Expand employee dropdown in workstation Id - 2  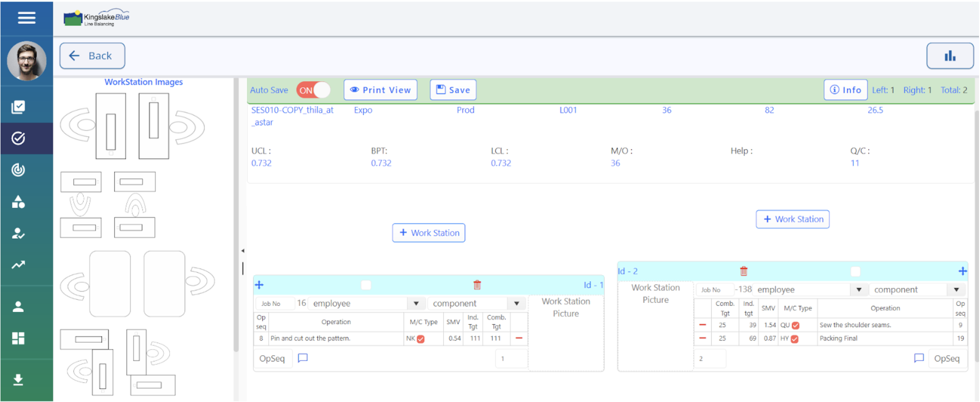click(859, 290)
